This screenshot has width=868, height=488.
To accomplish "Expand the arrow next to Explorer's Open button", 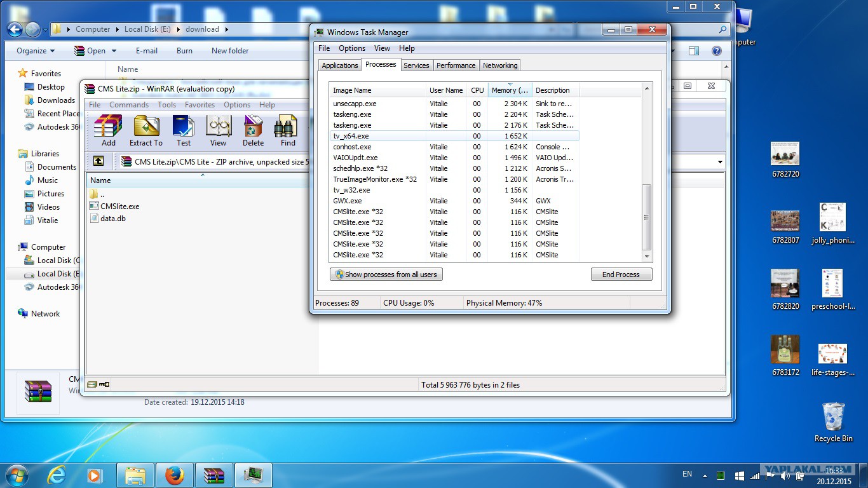I will 114,51.
